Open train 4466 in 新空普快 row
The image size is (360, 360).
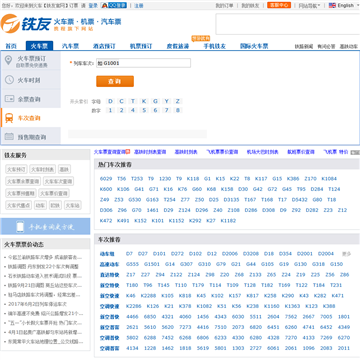click(132, 317)
